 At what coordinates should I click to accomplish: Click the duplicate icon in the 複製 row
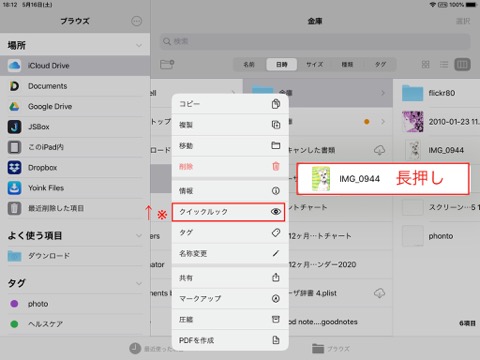point(276,125)
